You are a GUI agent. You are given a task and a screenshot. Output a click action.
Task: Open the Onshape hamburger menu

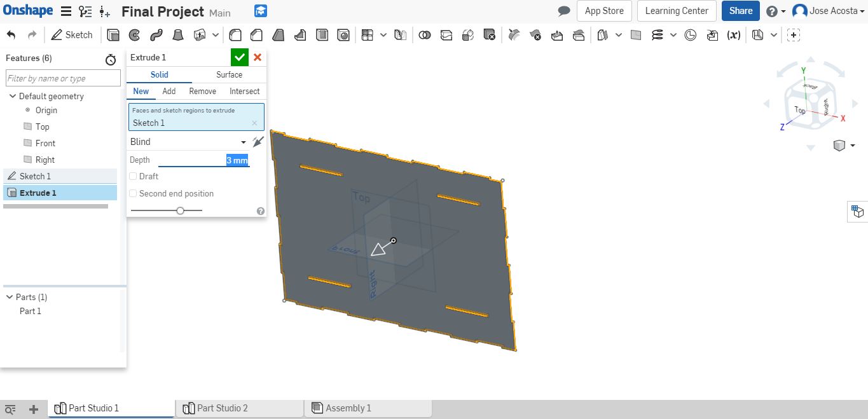coord(65,11)
